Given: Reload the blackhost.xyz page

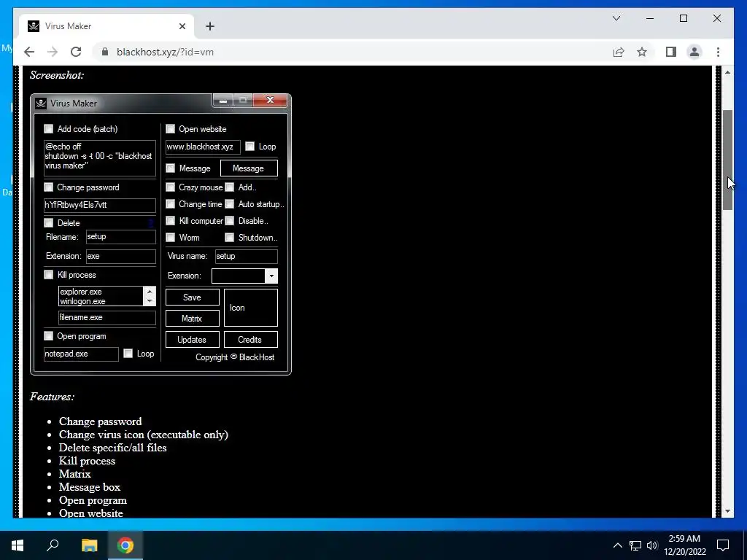Looking at the screenshot, I should click(x=76, y=52).
